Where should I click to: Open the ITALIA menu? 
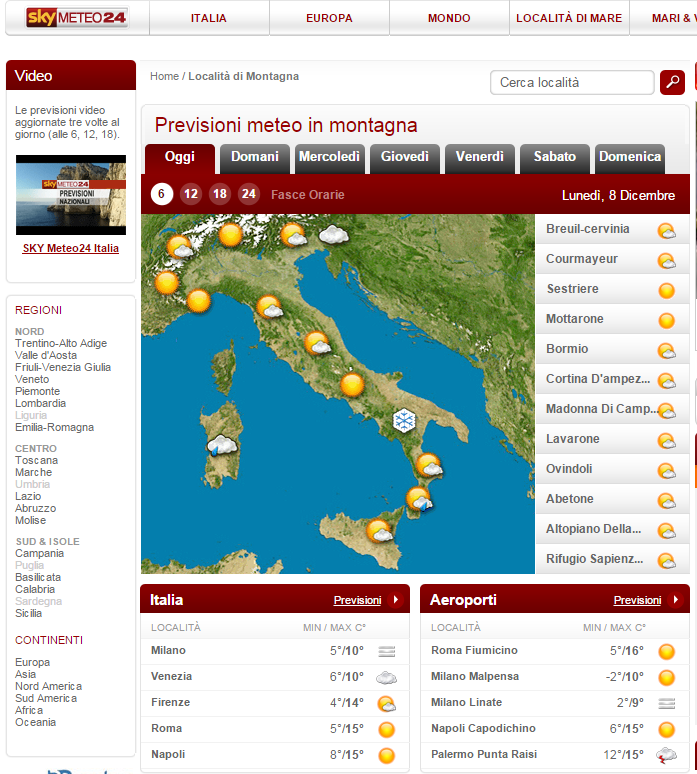209,18
